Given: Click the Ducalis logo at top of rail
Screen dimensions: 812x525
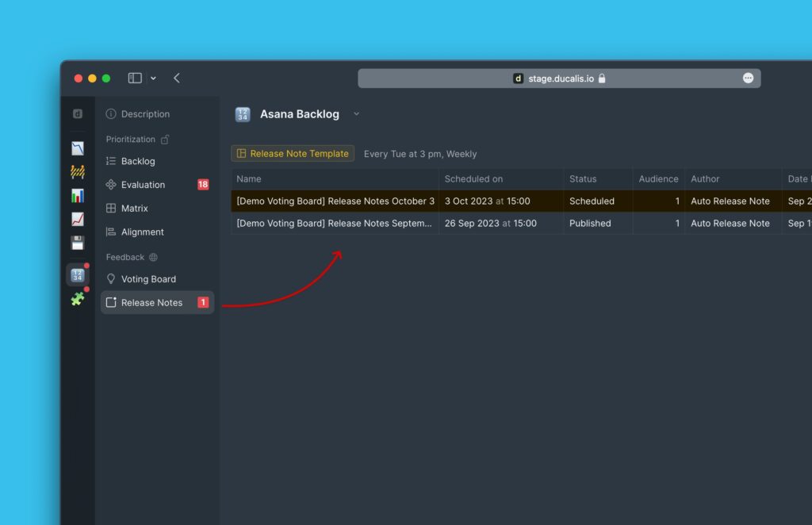Looking at the screenshot, I should click(x=78, y=114).
